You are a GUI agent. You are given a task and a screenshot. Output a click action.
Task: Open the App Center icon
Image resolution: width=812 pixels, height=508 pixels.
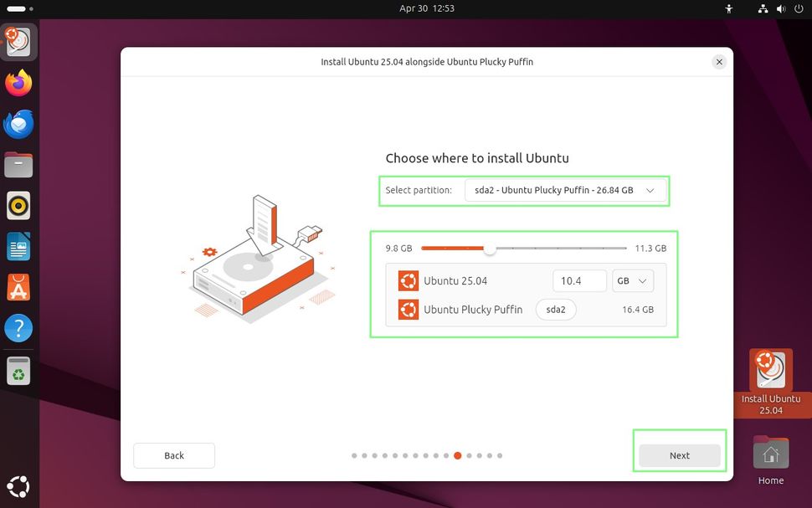18,287
